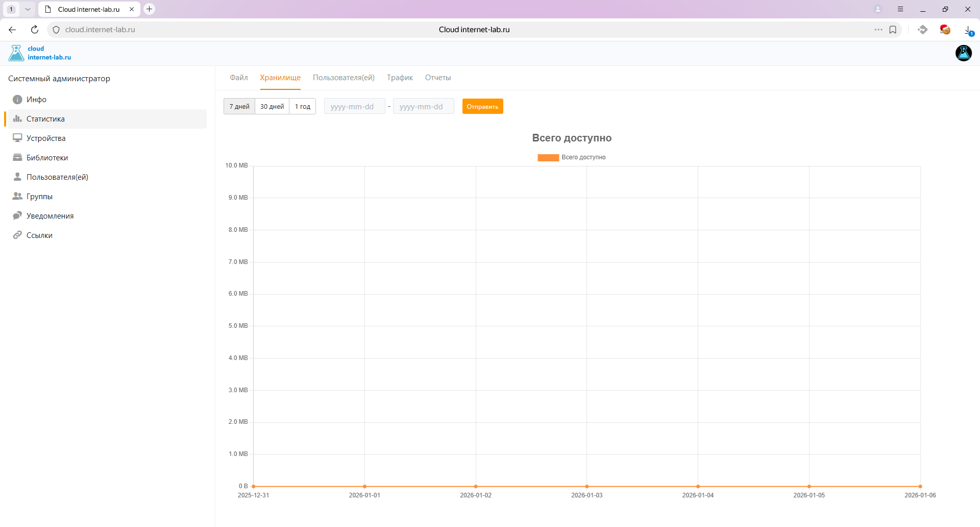Click the Ссылки chain link icon

(x=17, y=235)
